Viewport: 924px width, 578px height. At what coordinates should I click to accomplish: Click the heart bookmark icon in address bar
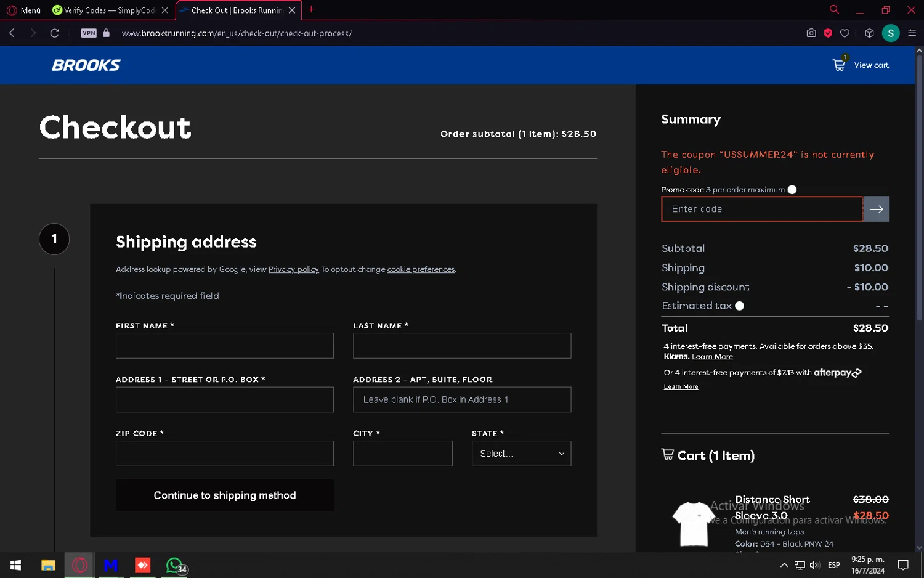[845, 33]
